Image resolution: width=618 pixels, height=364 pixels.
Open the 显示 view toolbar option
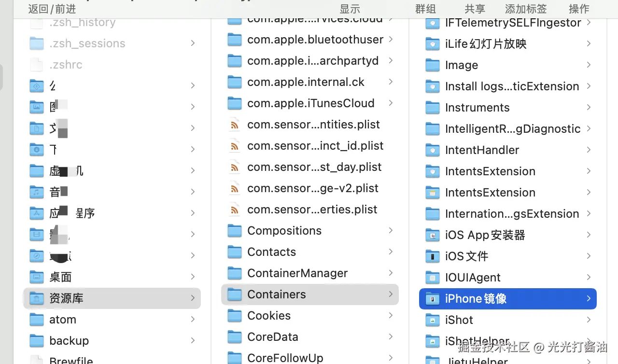click(350, 9)
